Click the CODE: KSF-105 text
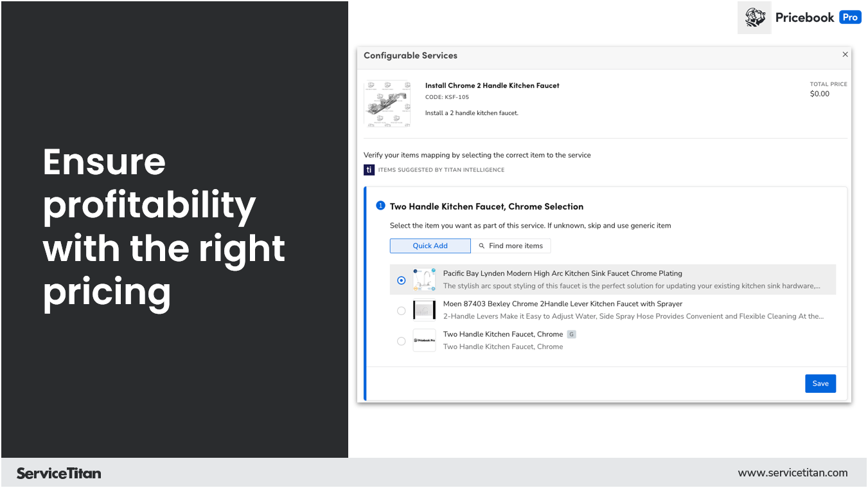This screenshot has width=868, height=488. point(447,97)
